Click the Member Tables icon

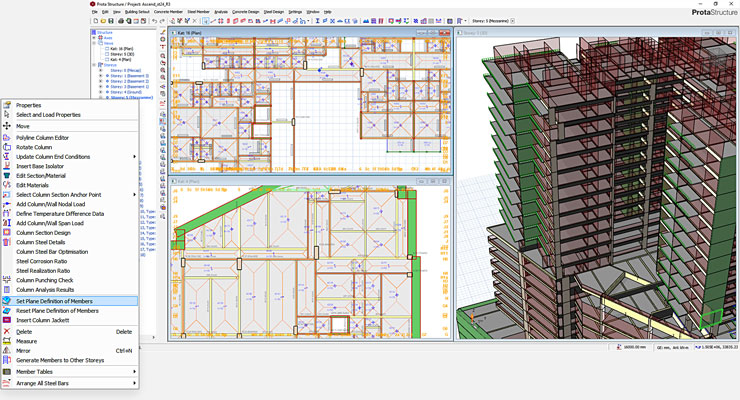(x=7, y=371)
